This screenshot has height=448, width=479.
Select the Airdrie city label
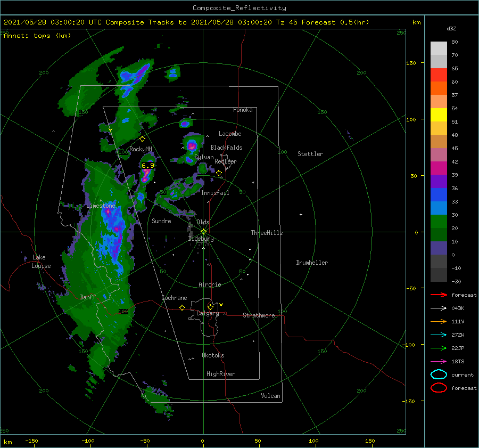coord(210,284)
